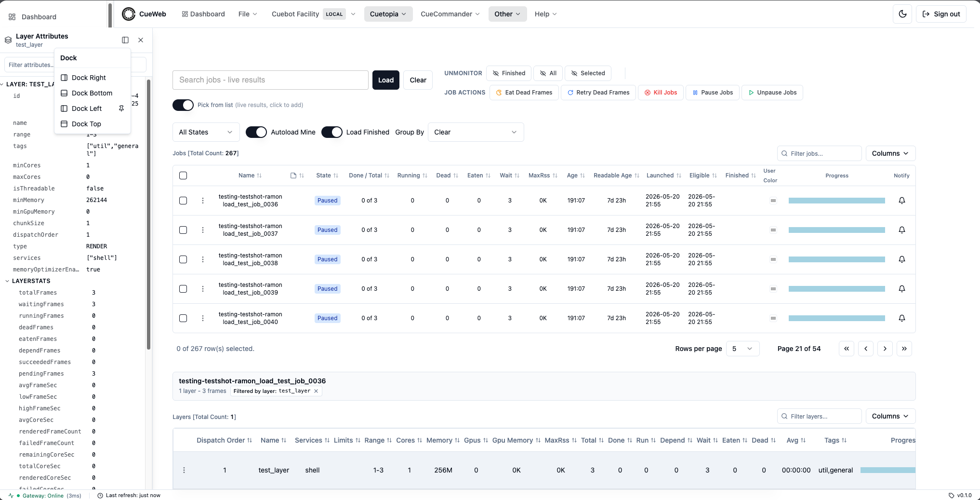The height and width of the screenshot is (500, 980).
Task: Open the dock position panel icon
Action: [x=125, y=40]
